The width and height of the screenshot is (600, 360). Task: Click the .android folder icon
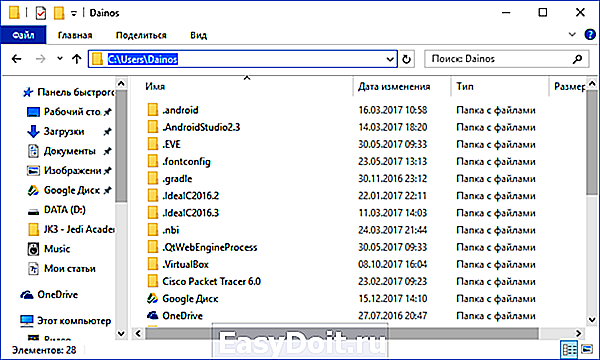[152, 110]
